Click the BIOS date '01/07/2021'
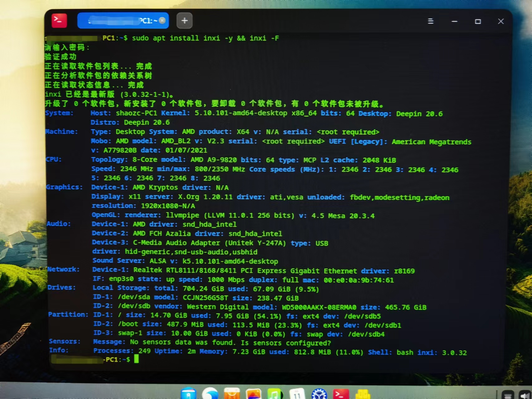 tap(186, 150)
